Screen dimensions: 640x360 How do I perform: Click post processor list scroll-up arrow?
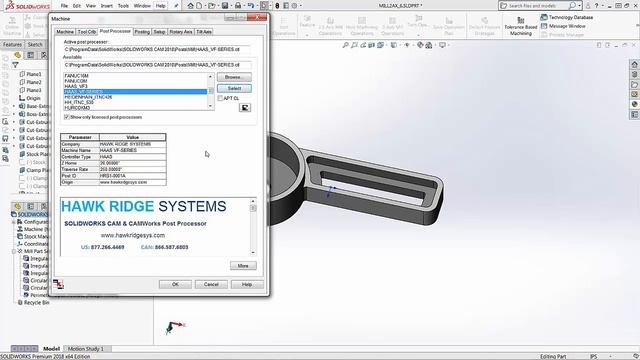pos(211,76)
